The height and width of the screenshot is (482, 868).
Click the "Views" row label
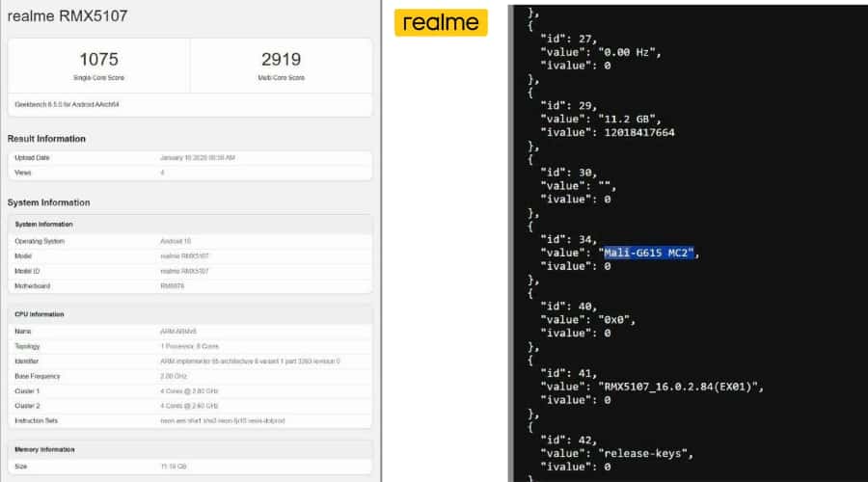pyautogui.click(x=23, y=173)
